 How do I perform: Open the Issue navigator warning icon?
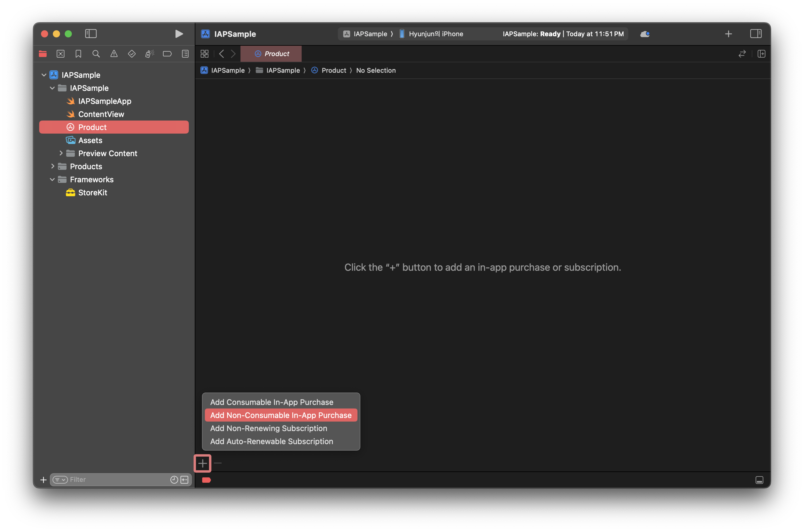tap(114, 54)
